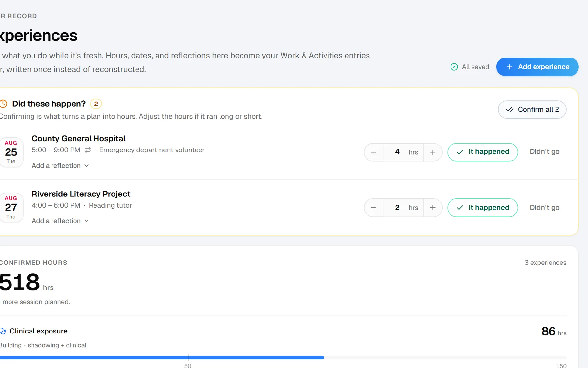
Task: Click the All saved checkmark icon
Action: [454, 67]
